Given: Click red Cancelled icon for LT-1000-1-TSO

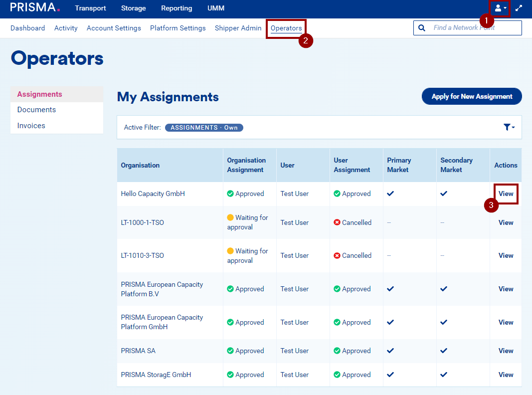Looking at the screenshot, I should pyautogui.click(x=337, y=222).
